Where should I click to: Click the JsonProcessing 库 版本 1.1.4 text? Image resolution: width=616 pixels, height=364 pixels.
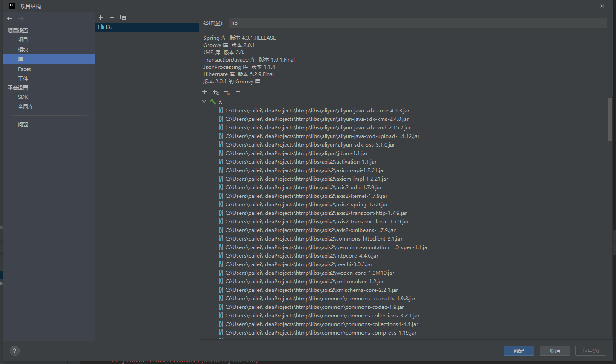coord(239,67)
